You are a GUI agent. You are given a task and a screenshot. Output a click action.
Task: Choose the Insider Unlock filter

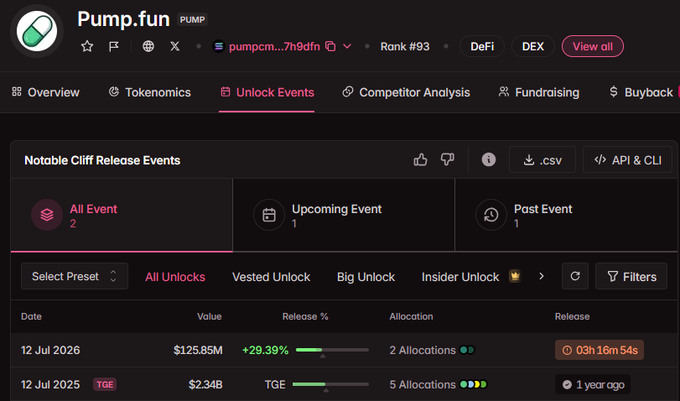pos(460,277)
